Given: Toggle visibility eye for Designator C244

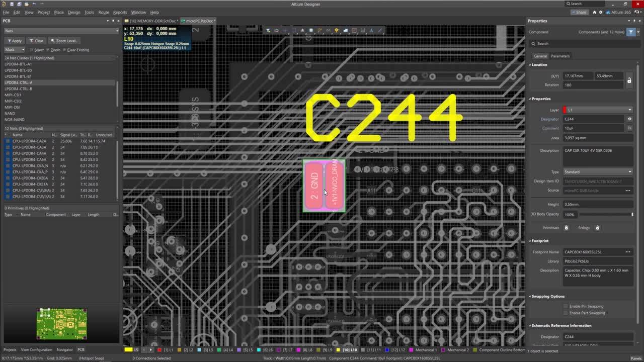Looking at the screenshot, I should click(629, 119).
